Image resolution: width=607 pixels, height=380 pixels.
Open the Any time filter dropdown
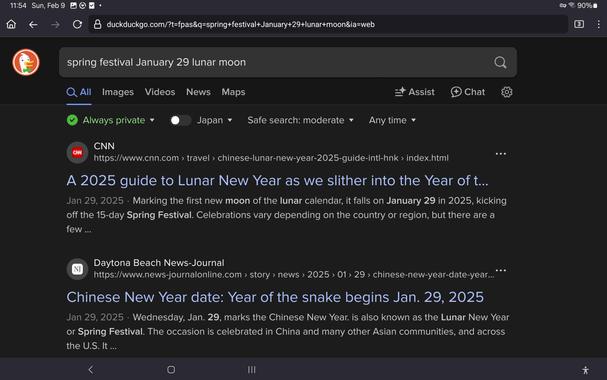pyautogui.click(x=392, y=120)
